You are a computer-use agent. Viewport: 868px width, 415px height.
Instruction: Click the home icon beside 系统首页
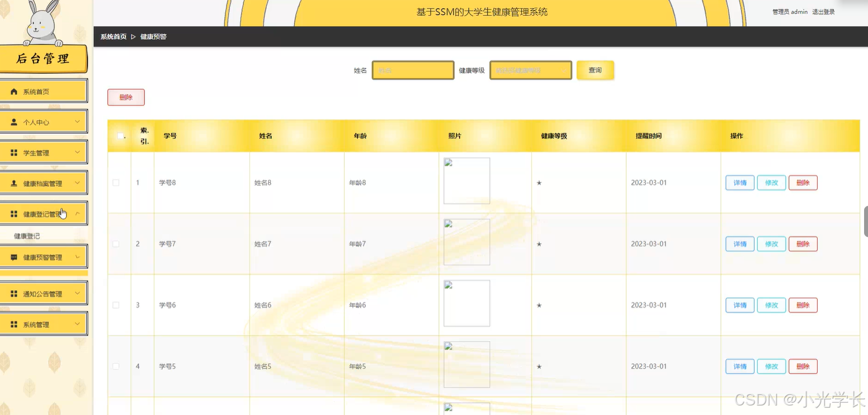point(14,91)
